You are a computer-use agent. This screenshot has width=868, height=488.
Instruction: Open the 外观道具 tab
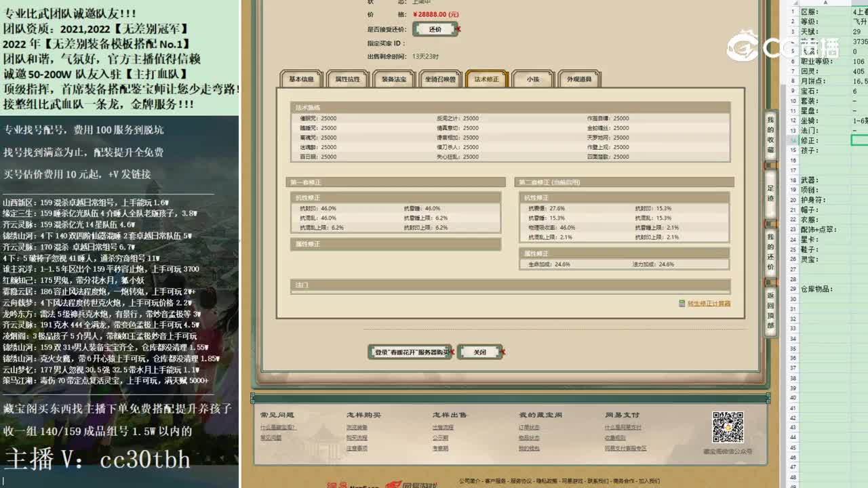579,79
